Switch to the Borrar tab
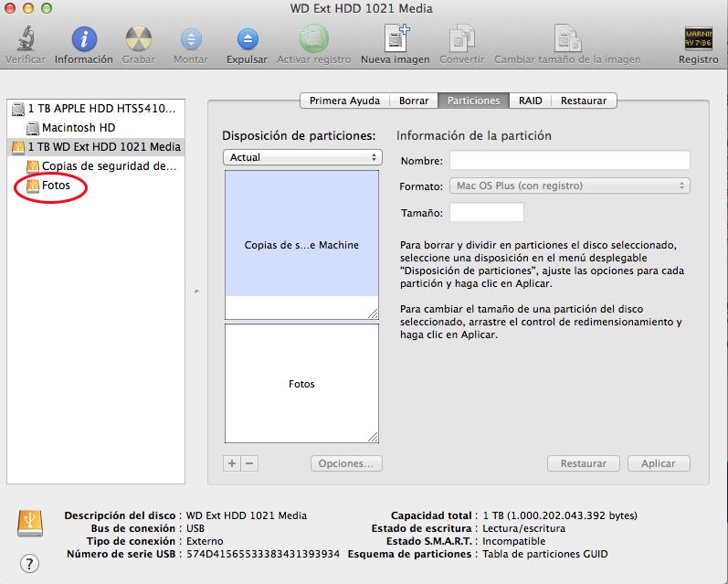 pyautogui.click(x=414, y=101)
